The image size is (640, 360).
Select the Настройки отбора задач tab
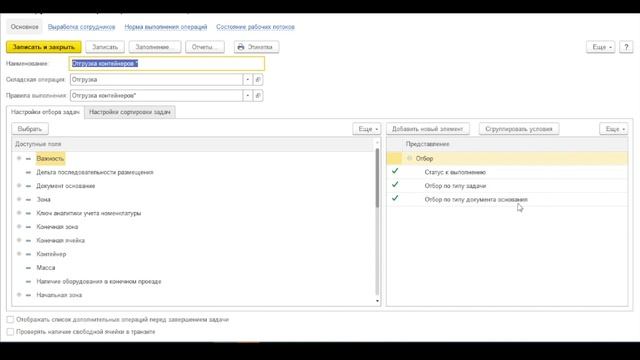pyautogui.click(x=45, y=112)
